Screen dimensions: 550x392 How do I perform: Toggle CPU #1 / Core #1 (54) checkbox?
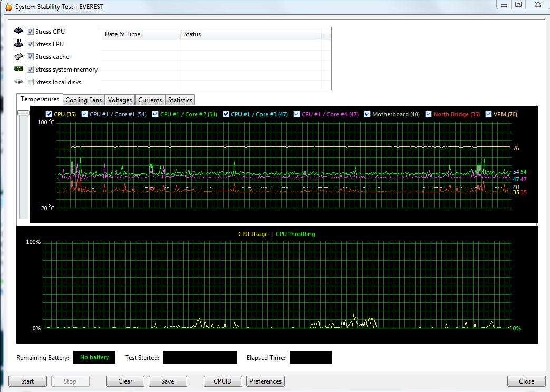(84, 114)
